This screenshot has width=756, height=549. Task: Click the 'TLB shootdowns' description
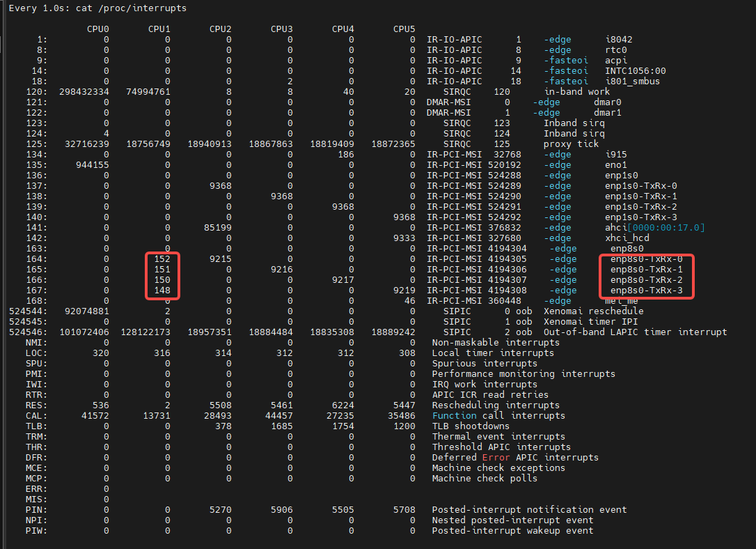point(471,426)
